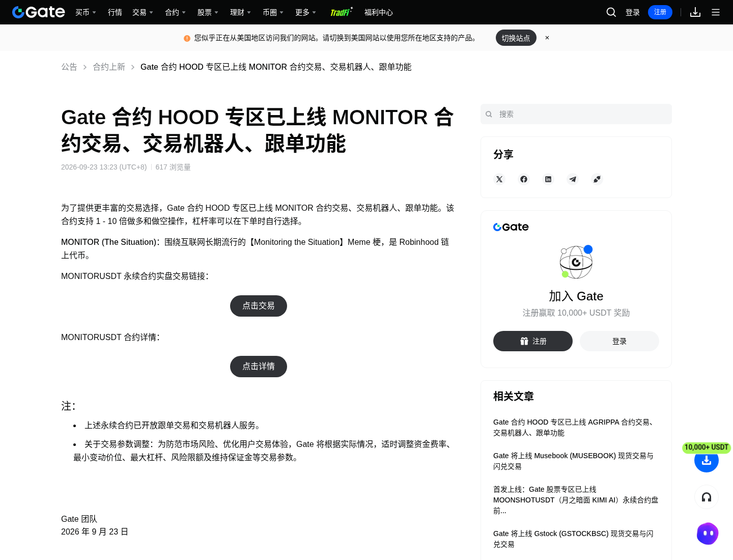The width and height of the screenshot is (733, 560).
Task: Share the article on LinkedIn
Action: (x=548, y=179)
